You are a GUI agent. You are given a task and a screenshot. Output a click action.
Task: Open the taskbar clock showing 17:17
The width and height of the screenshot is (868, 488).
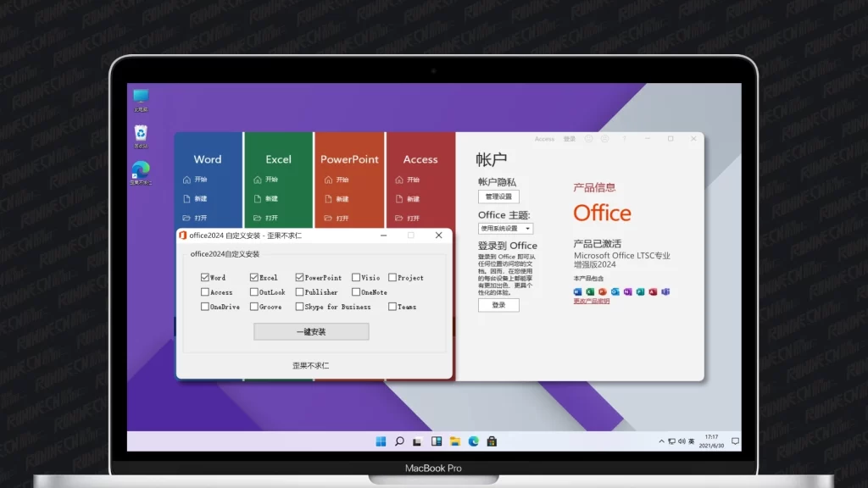pyautogui.click(x=711, y=441)
